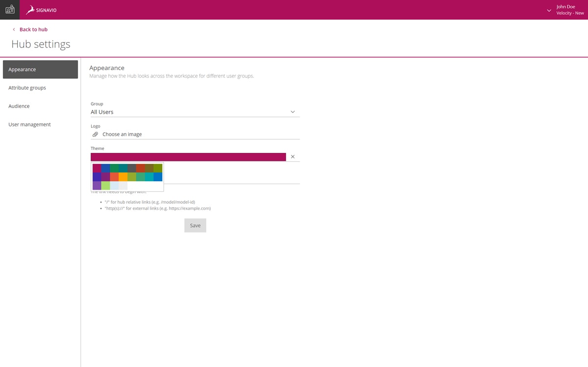The width and height of the screenshot is (588, 367).
Task: Open the Attribute groups section
Action: pyautogui.click(x=27, y=88)
